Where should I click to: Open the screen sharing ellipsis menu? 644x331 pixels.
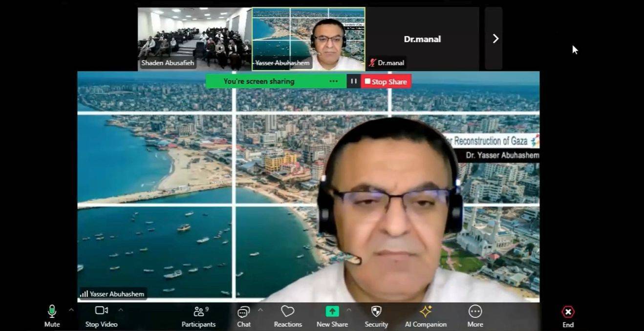tap(334, 82)
